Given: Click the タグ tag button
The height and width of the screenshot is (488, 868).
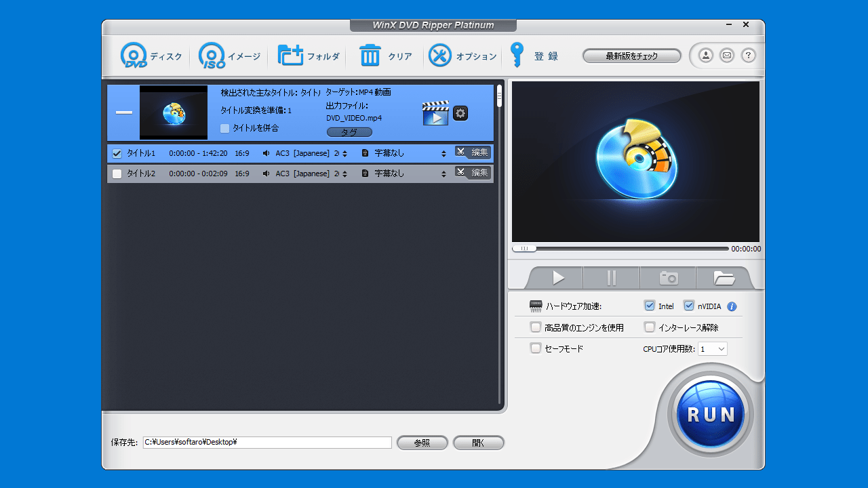Looking at the screenshot, I should tap(349, 132).
